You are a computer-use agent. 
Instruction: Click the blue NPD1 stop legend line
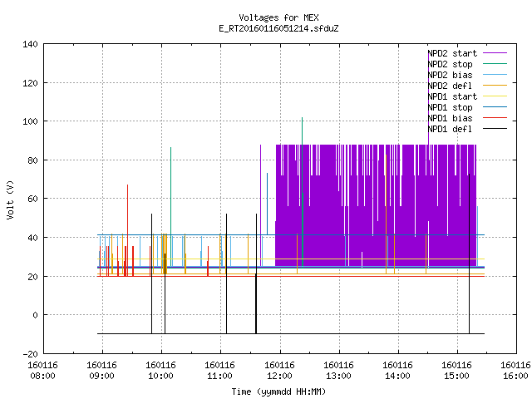click(x=495, y=107)
